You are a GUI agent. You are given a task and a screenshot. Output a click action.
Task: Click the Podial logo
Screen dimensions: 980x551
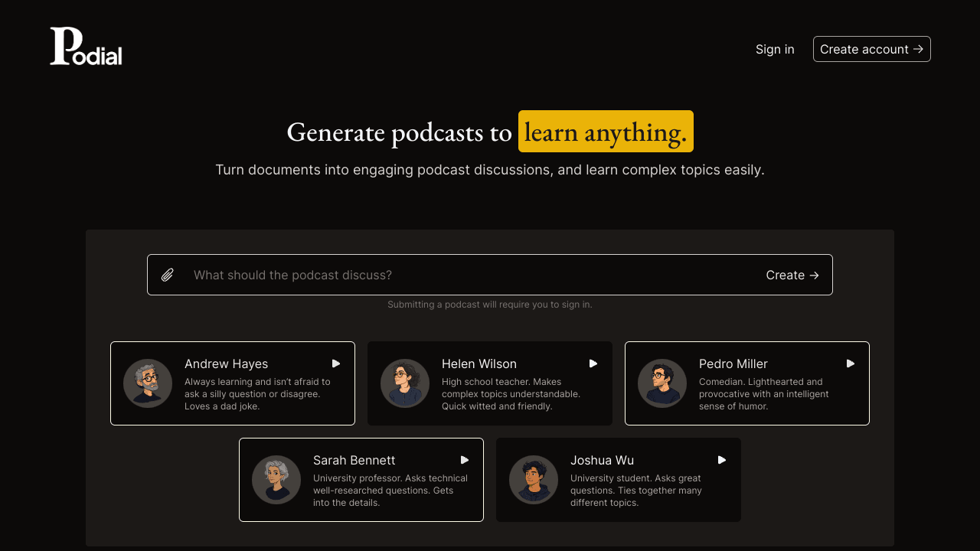tap(86, 47)
